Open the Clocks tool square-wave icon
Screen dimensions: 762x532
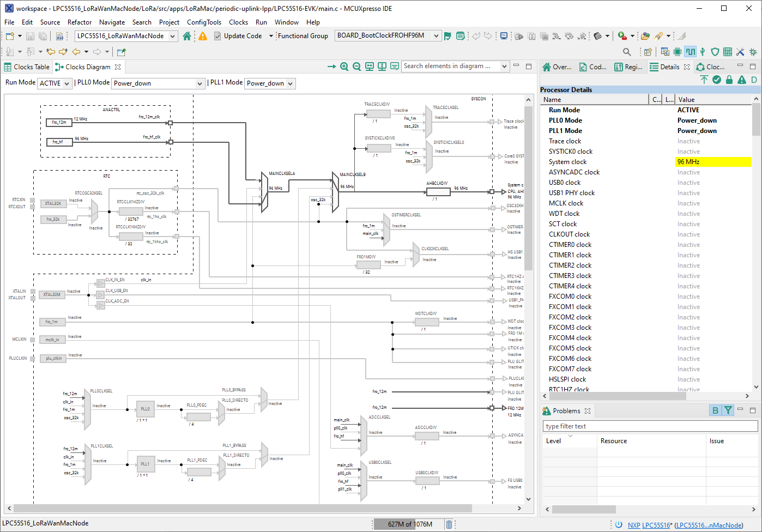click(x=691, y=52)
